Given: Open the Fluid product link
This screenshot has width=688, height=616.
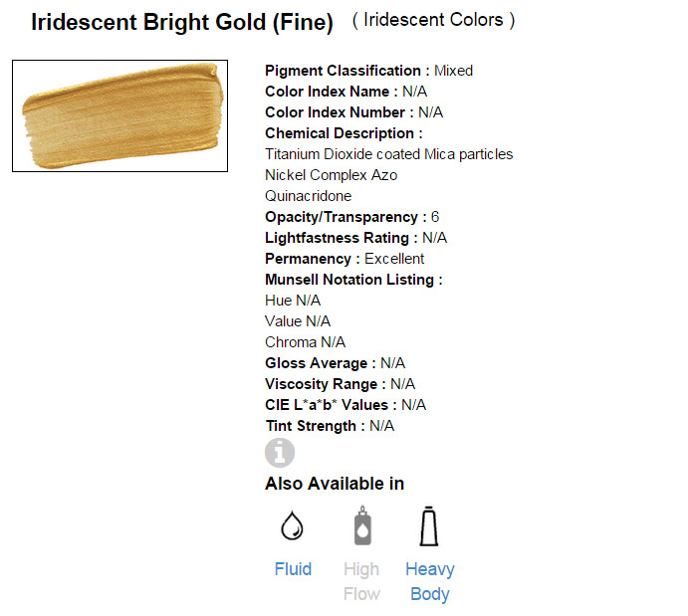Looking at the screenshot, I should 293,569.
